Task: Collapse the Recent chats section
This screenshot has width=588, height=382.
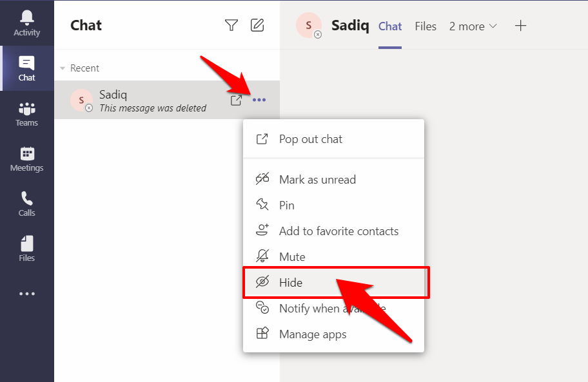Action: 63,68
